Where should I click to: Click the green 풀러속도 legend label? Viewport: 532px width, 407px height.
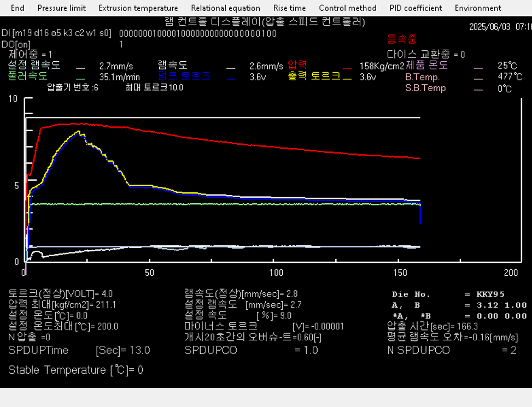coord(27,76)
